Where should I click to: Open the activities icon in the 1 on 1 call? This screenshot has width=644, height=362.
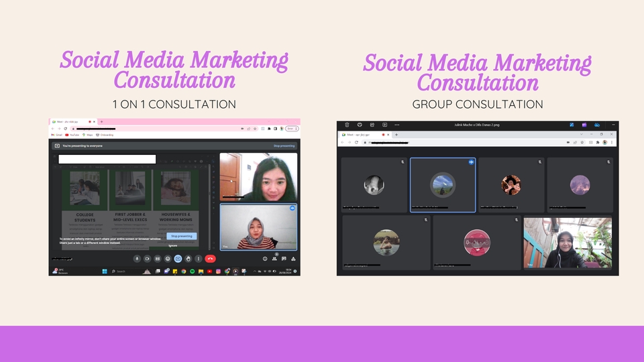click(293, 259)
